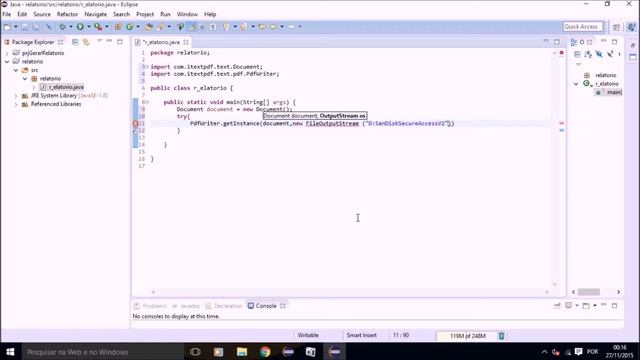Click Hide Fields icon in Outline view
The width and height of the screenshot is (640, 360).
(599, 54)
